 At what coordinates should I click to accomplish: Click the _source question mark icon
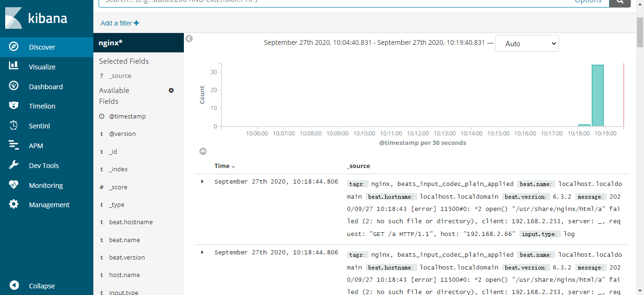(x=101, y=76)
